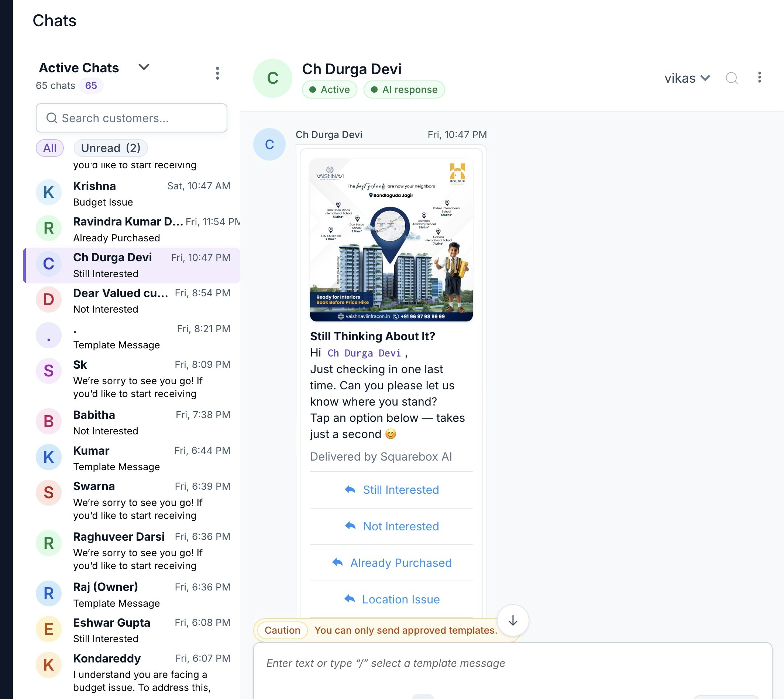Screen dimensions: 784x699
Task: Click the Sk S avatar icon
Action: coord(49,371)
